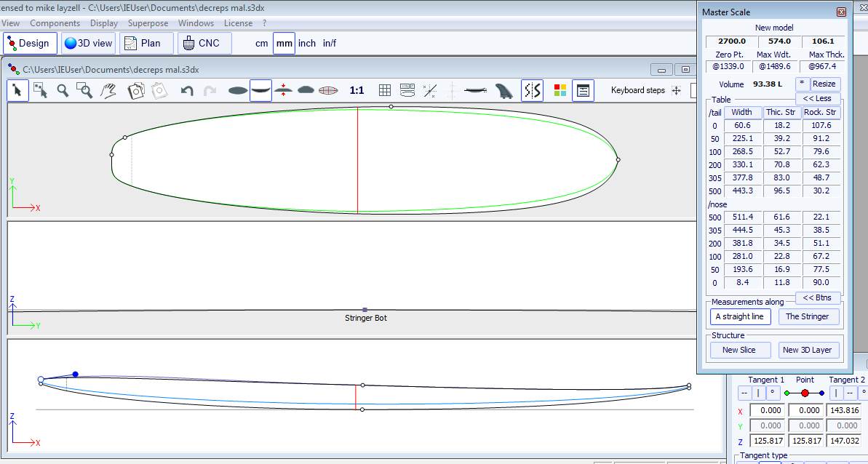The height and width of the screenshot is (464, 868).
Task: Switch to the 3D view mode
Action: click(x=89, y=44)
